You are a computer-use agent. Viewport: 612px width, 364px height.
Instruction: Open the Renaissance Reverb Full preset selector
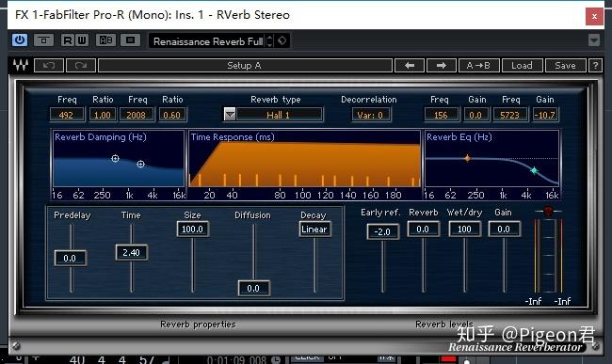(208, 41)
